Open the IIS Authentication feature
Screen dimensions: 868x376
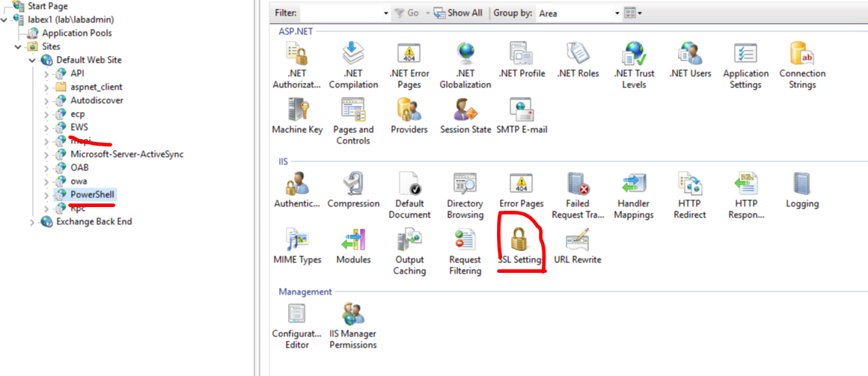point(297,190)
